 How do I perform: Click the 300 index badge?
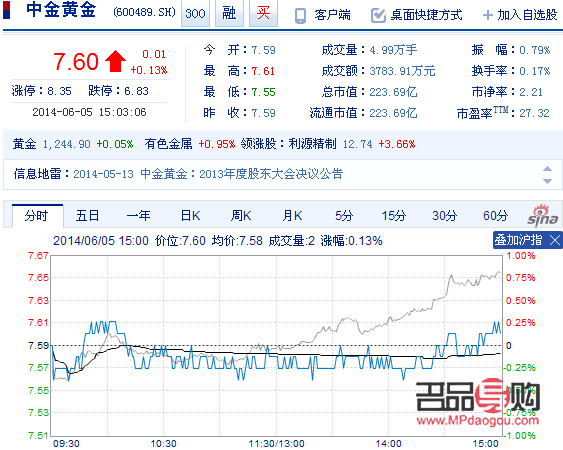coord(195,13)
